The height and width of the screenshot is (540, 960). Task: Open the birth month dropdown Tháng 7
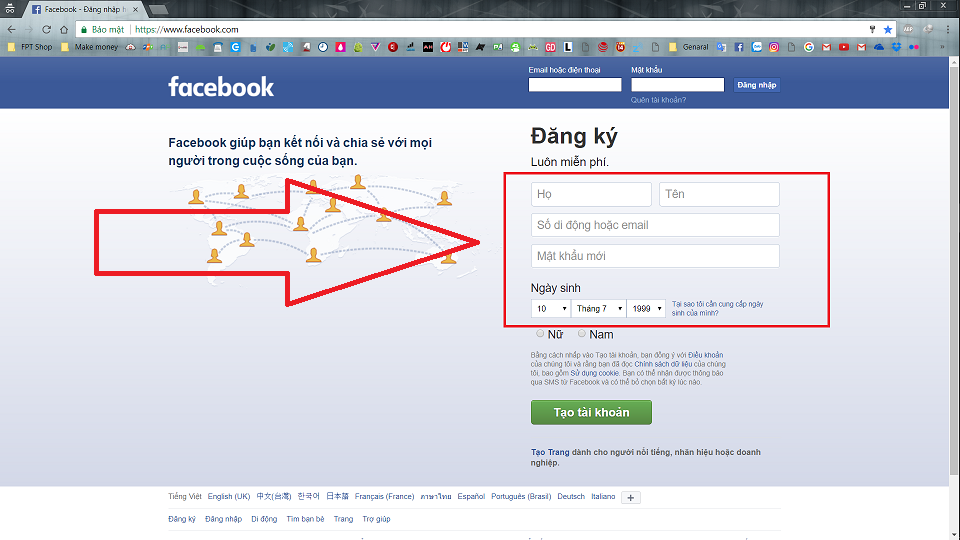pyautogui.click(x=599, y=309)
